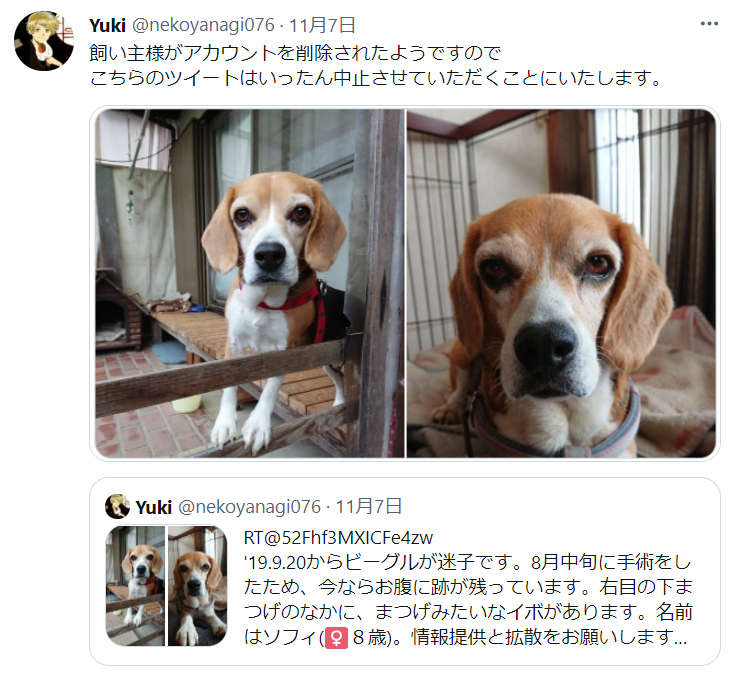View the left beagle photo on bench
Image resolution: width=739 pixels, height=679 pixels.
coord(250,283)
